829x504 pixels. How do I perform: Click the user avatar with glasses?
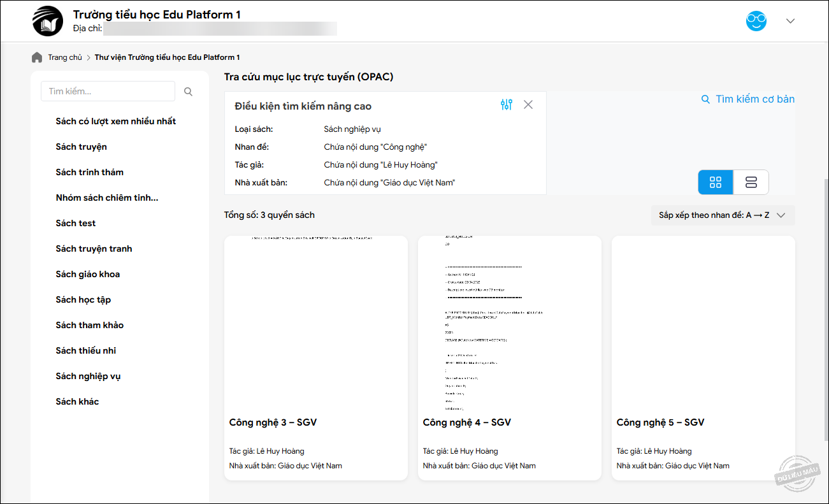756,21
